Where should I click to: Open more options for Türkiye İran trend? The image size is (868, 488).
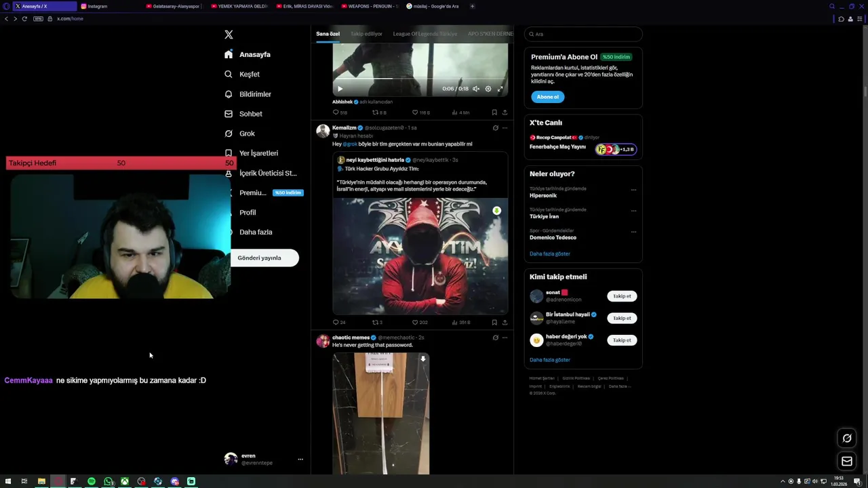coord(633,211)
